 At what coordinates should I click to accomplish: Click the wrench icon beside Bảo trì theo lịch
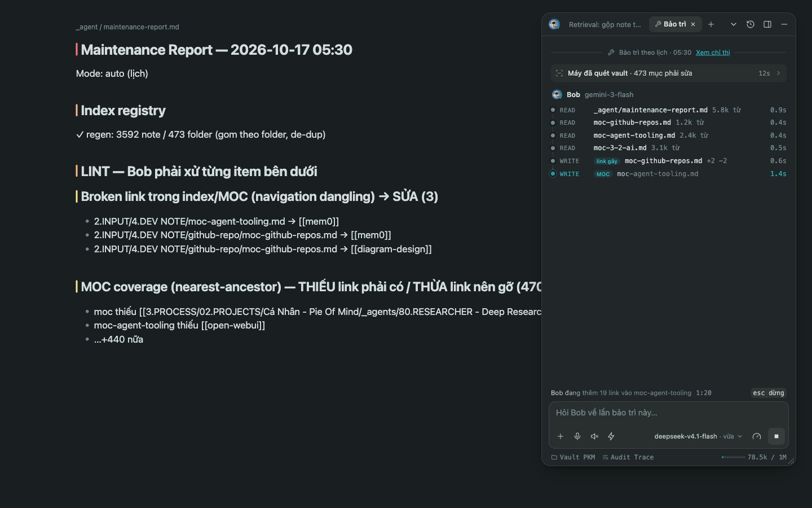[611, 52]
